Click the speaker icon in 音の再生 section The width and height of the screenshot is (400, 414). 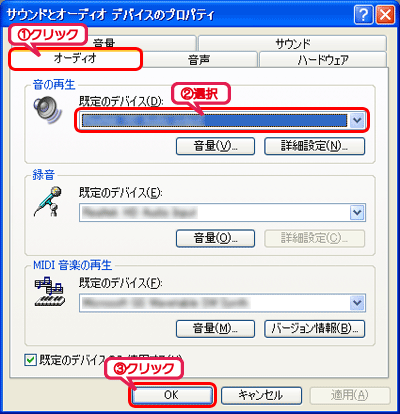point(48,110)
